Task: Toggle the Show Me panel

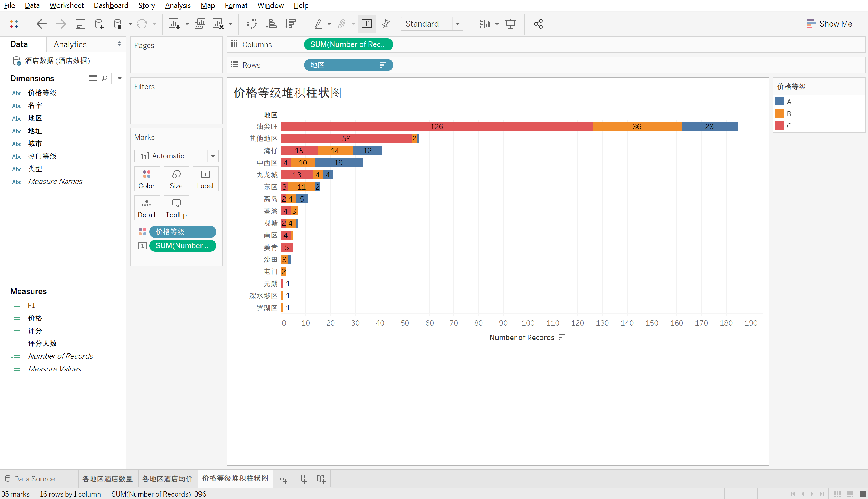Action: (x=829, y=24)
